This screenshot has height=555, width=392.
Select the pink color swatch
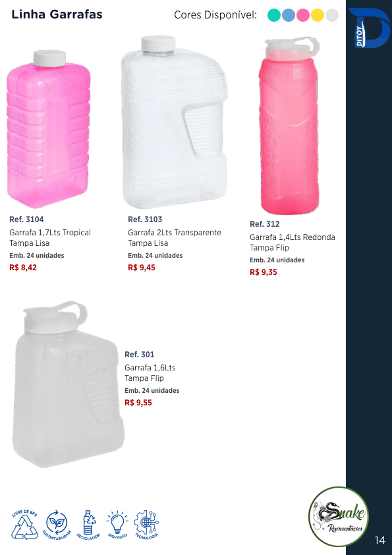[303, 15]
